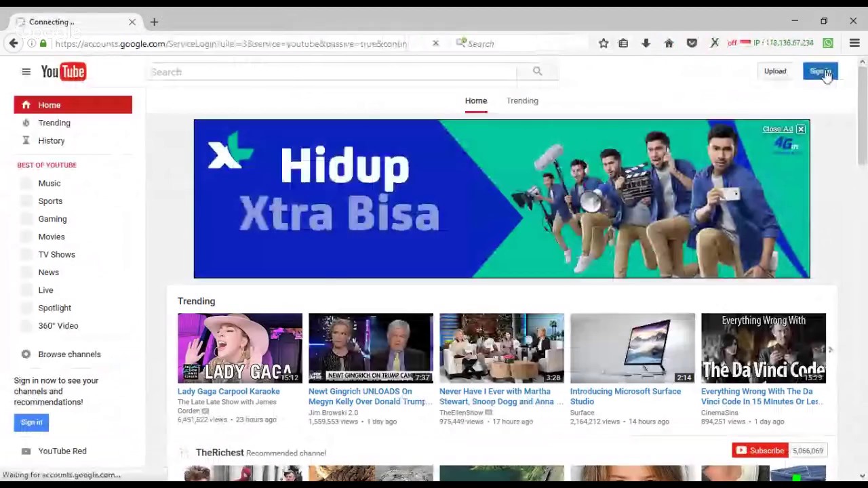This screenshot has width=868, height=488.
Task: Stop loading the page in address bar
Action: tap(435, 43)
